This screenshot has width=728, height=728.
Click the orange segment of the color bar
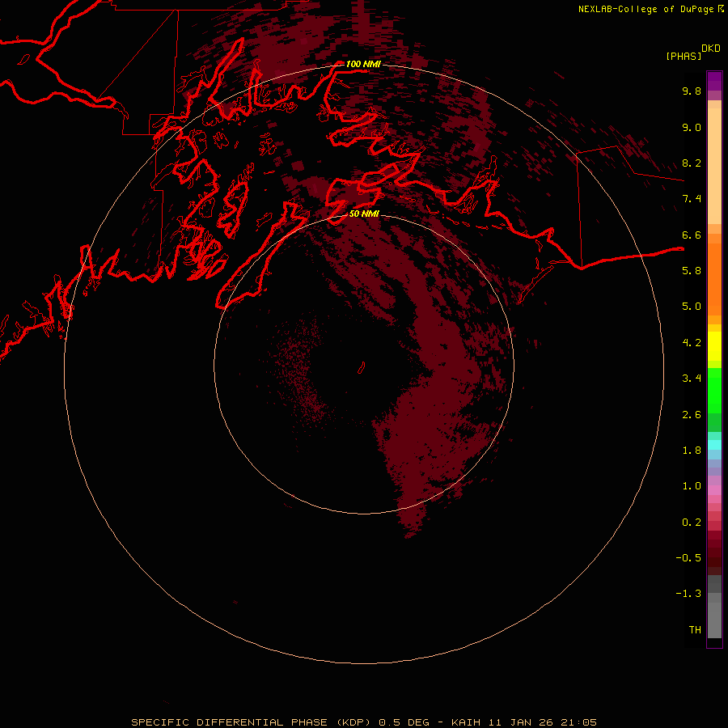(714, 278)
